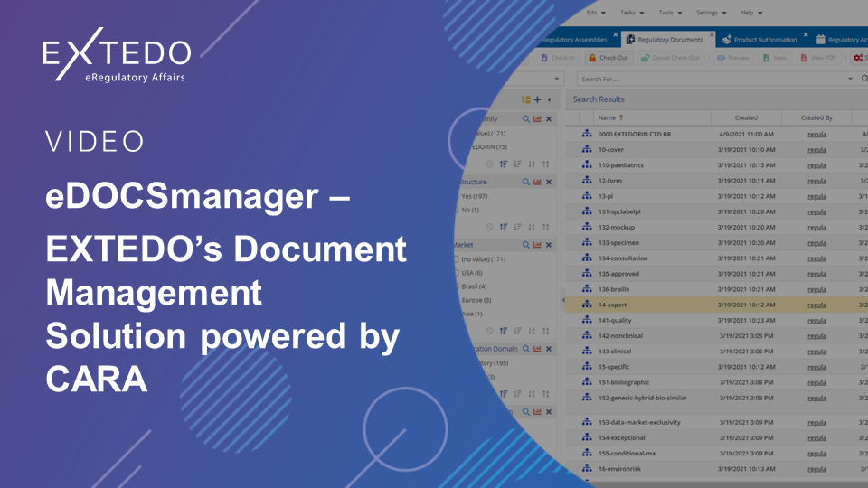The image size is (868, 488).
Task: Open the chart icon in the Market facet
Action: [537, 244]
